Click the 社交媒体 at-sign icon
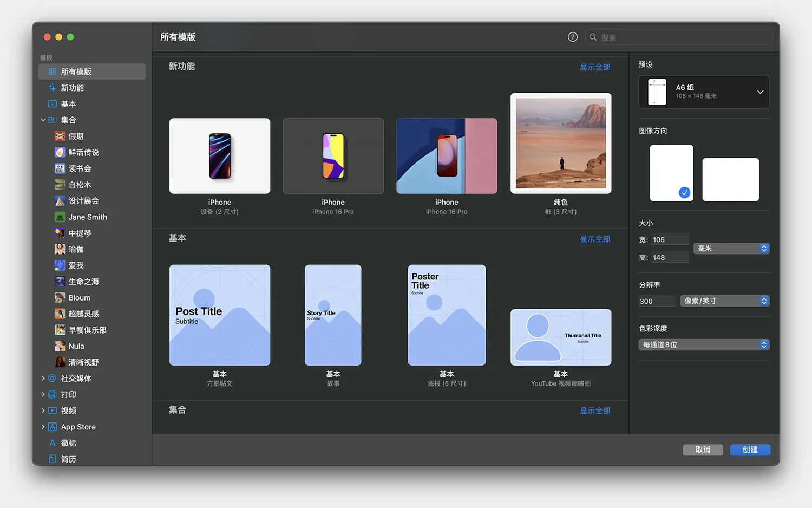 click(x=53, y=379)
